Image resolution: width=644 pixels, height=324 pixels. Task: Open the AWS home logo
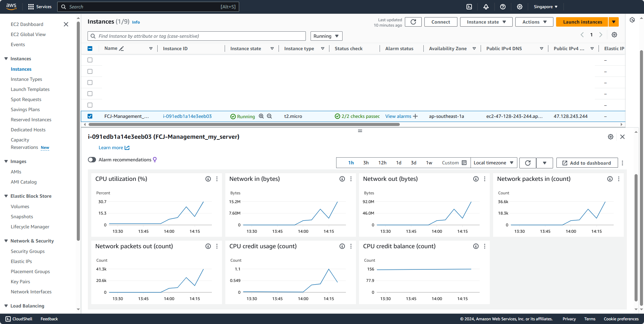[11, 6]
